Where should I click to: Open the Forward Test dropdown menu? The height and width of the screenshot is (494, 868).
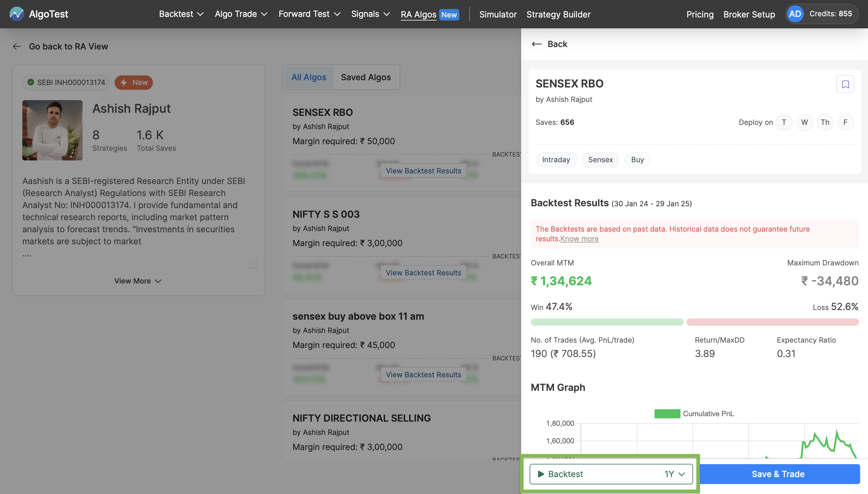309,14
